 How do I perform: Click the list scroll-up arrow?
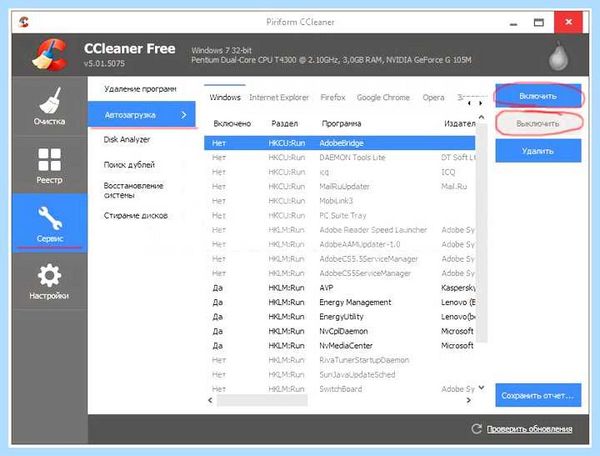coord(481,117)
